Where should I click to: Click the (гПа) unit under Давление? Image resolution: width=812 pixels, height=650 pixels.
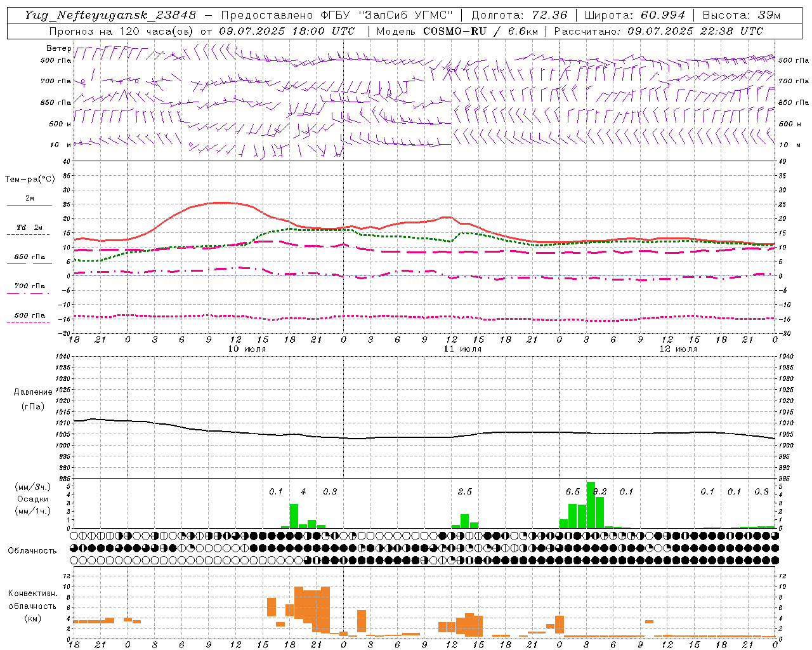point(33,407)
